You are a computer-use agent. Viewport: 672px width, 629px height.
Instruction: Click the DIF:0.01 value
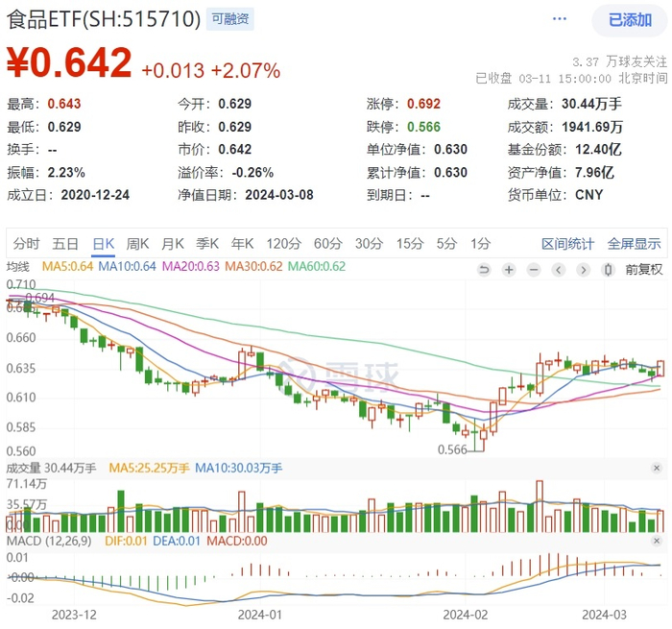coord(126,541)
